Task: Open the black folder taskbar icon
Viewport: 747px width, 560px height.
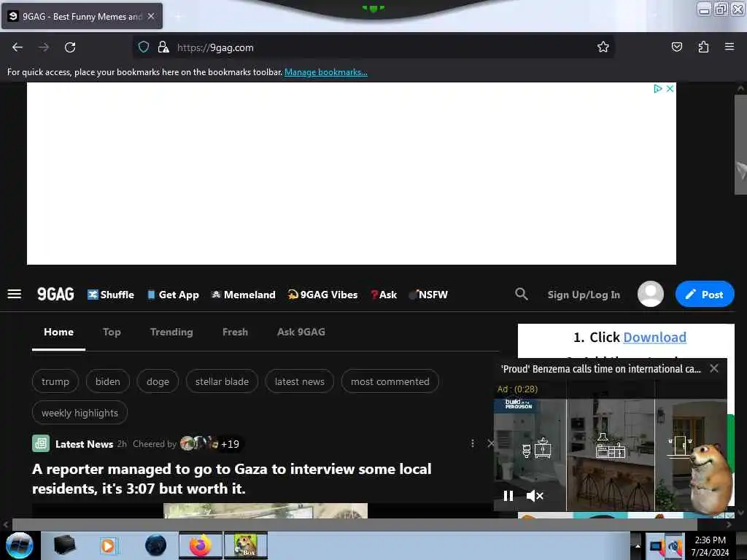Action: tap(64, 545)
